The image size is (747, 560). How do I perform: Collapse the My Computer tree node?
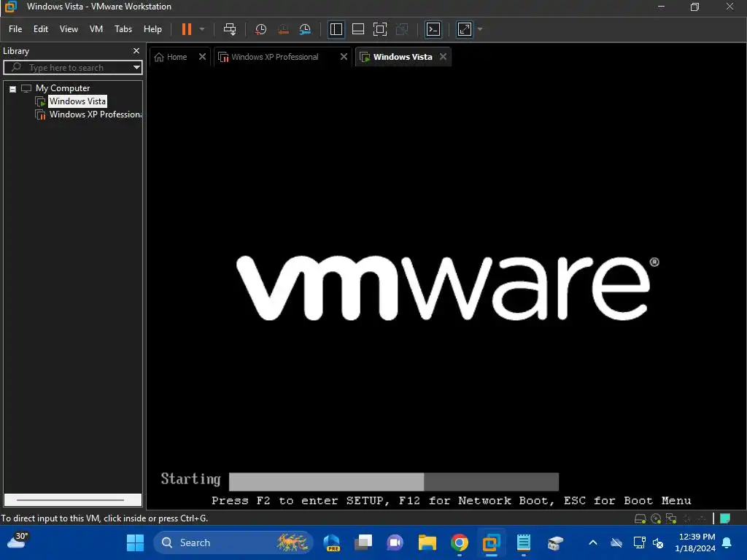(13, 88)
